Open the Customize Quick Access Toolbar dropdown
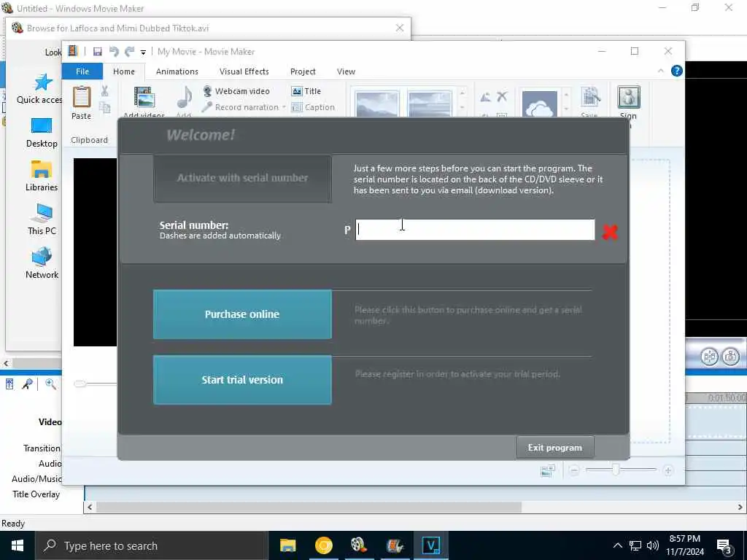Image resolution: width=747 pixels, height=560 pixels. pyautogui.click(x=143, y=52)
